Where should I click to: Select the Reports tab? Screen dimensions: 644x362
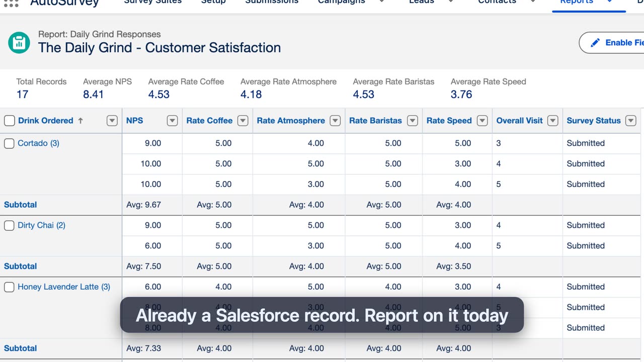click(577, 2)
